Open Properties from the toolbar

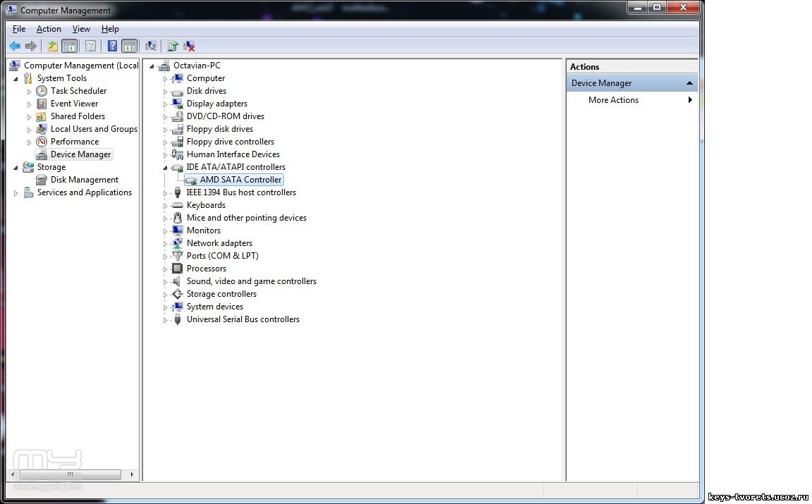[91, 46]
